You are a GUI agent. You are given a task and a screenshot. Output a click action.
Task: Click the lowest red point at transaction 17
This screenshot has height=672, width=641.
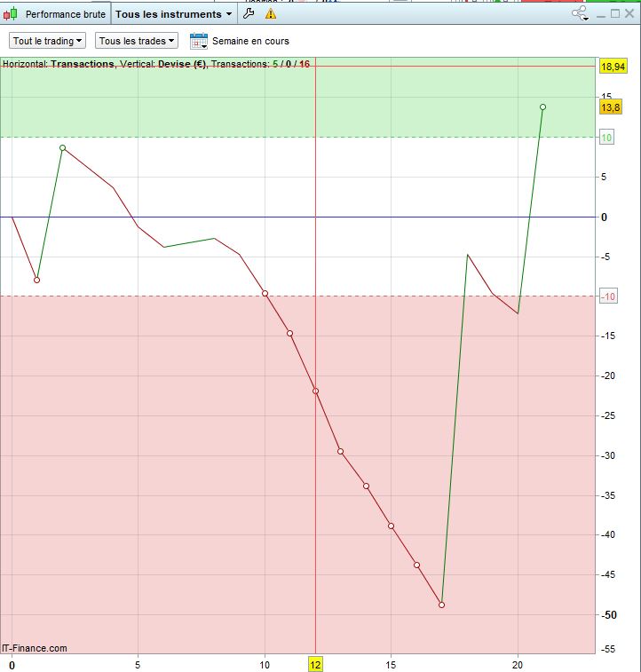(442, 605)
